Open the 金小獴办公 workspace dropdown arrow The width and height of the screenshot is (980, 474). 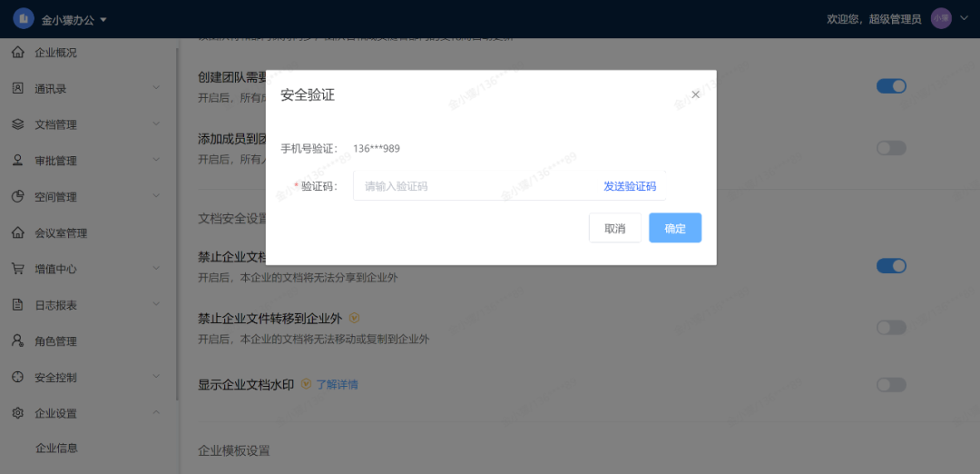[x=103, y=19]
